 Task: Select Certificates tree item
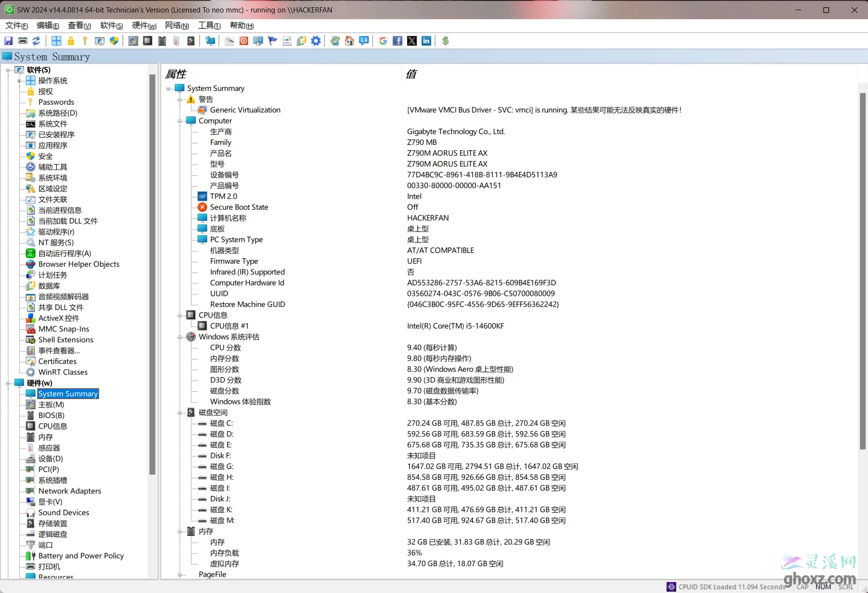(57, 362)
